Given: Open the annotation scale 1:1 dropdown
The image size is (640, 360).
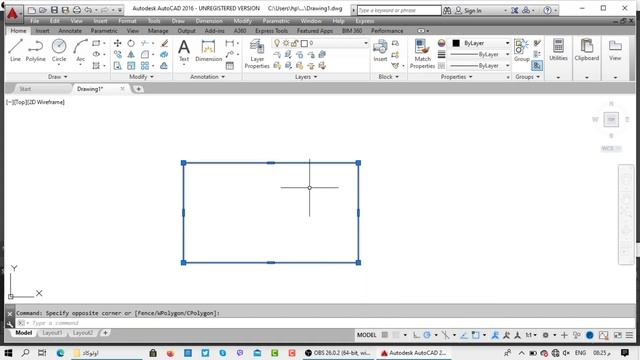Looking at the screenshot, I should tap(531, 335).
